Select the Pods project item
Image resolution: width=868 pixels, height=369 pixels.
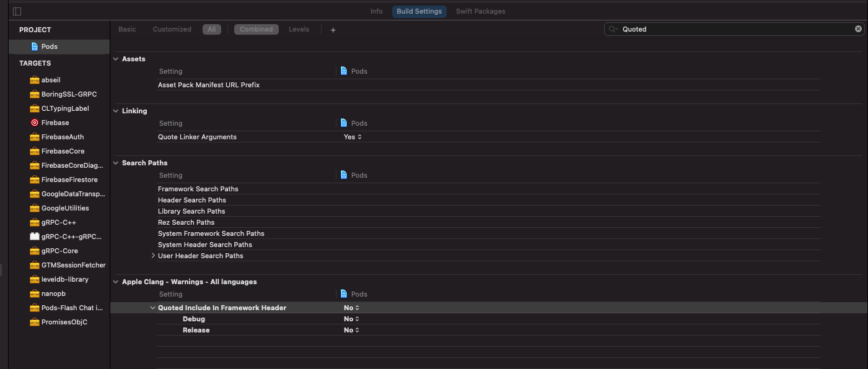(59, 46)
